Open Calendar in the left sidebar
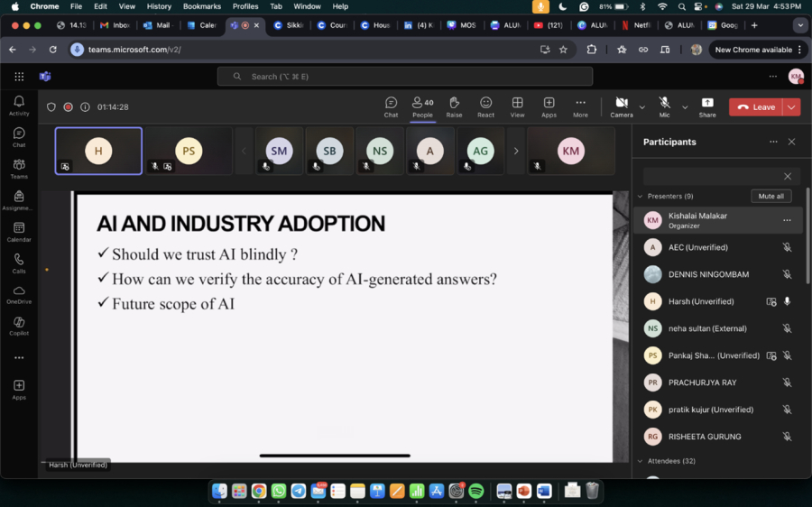This screenshot has height=507, width=812. tap(19, 232)
